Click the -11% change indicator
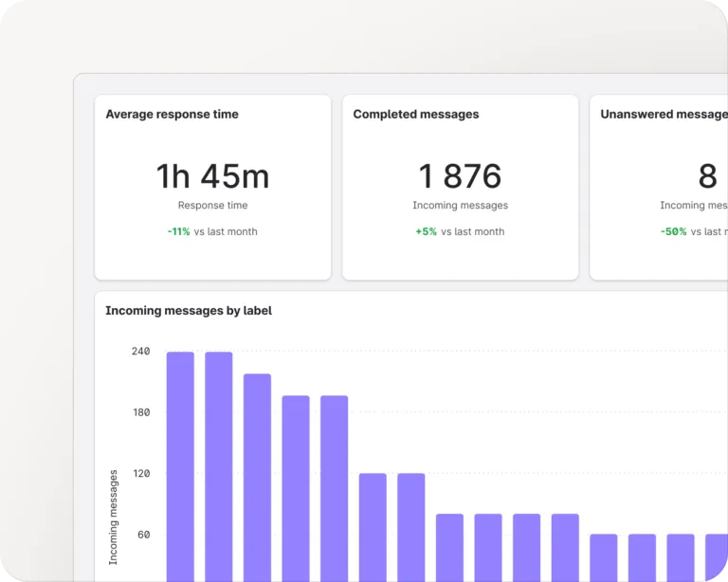Screen dimensions: 728x582 tap(179, 231)
